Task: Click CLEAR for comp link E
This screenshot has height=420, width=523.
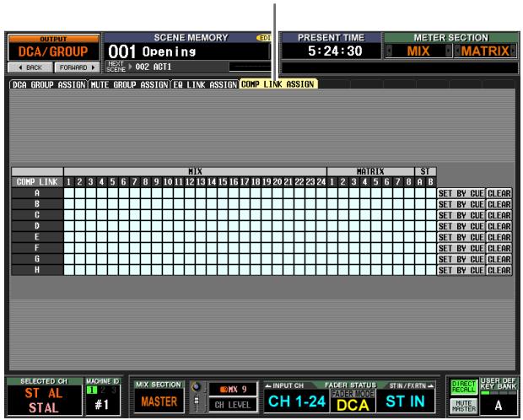Action: [x=499, y=238]
